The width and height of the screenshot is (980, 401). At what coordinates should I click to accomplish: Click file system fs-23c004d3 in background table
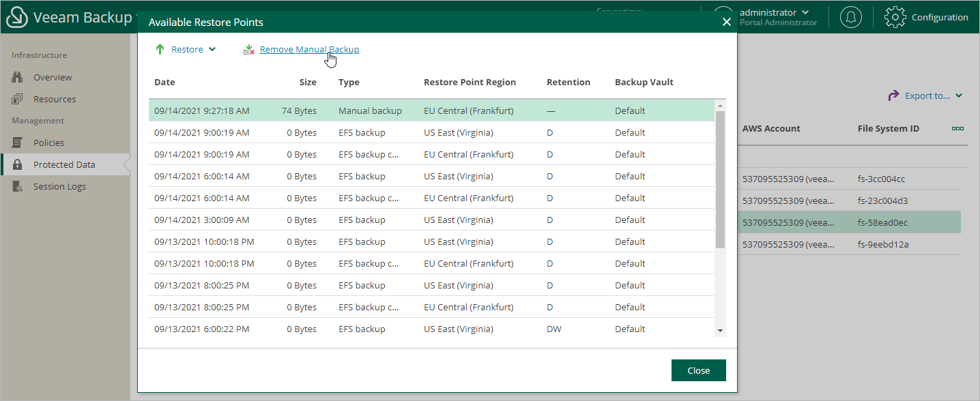pyautogui.click(x=882, y=200)
